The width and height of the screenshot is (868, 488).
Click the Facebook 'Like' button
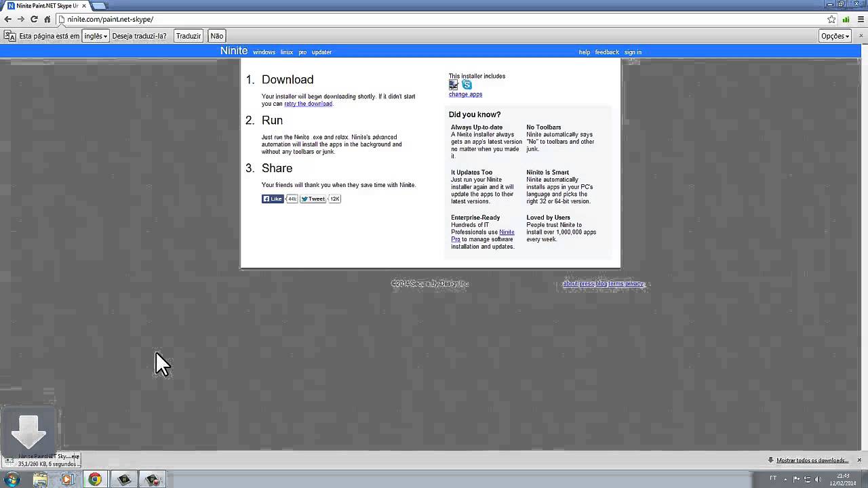tap(273, 199)
